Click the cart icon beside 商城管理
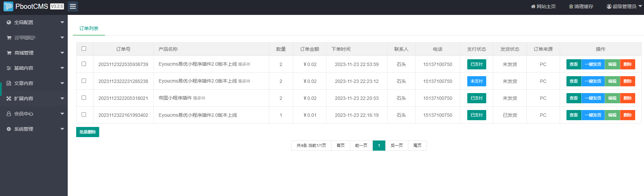The image size is (644, 196). click(x=9, y=53)
